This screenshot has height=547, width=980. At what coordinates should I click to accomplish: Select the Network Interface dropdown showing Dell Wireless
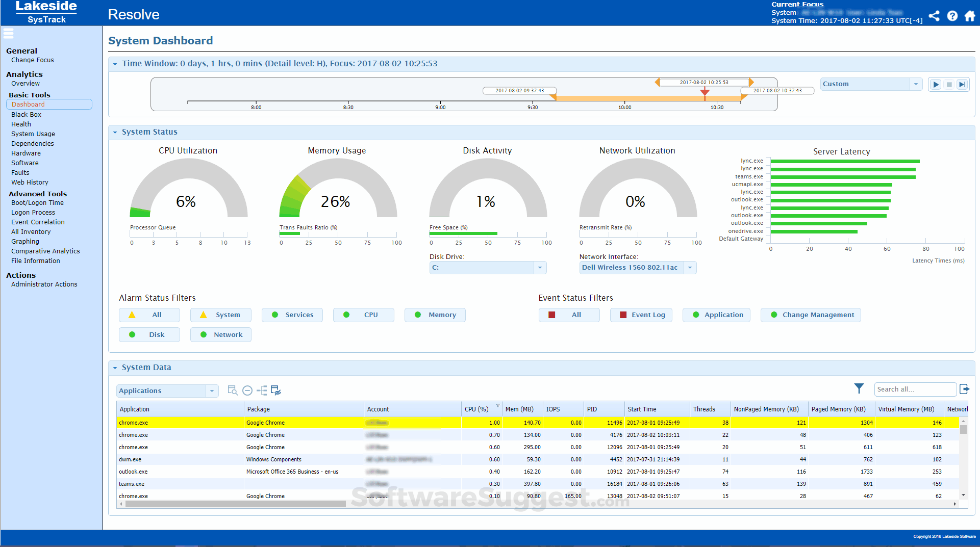click(690, 267)
